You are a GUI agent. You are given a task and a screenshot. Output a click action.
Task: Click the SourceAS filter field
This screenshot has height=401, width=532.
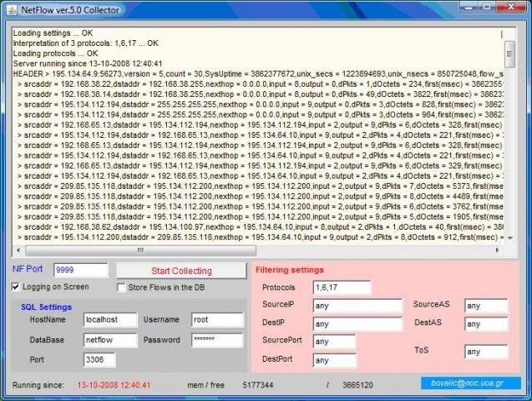tap(486, 306)
